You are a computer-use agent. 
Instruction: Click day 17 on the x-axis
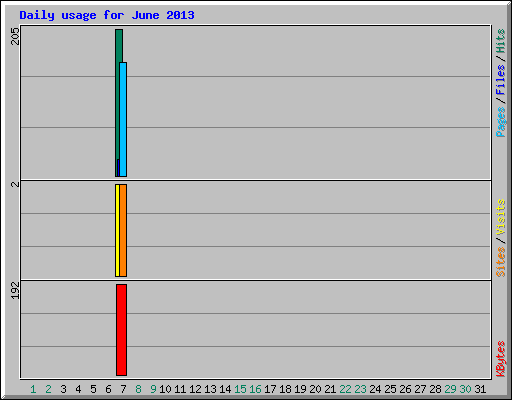pos(270,389)
